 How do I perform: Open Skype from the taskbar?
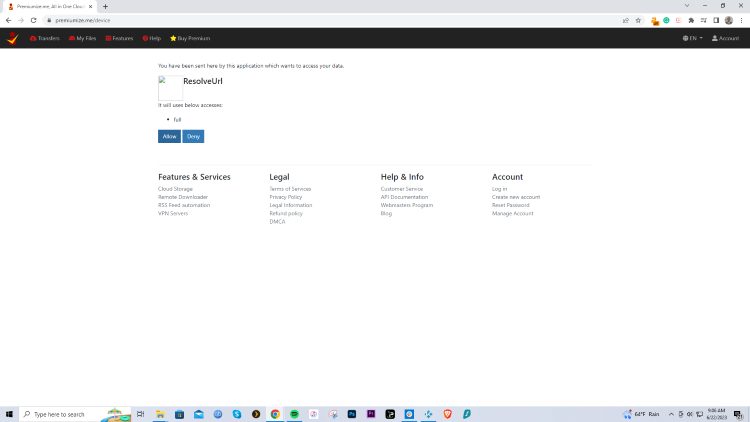[237, 414]
